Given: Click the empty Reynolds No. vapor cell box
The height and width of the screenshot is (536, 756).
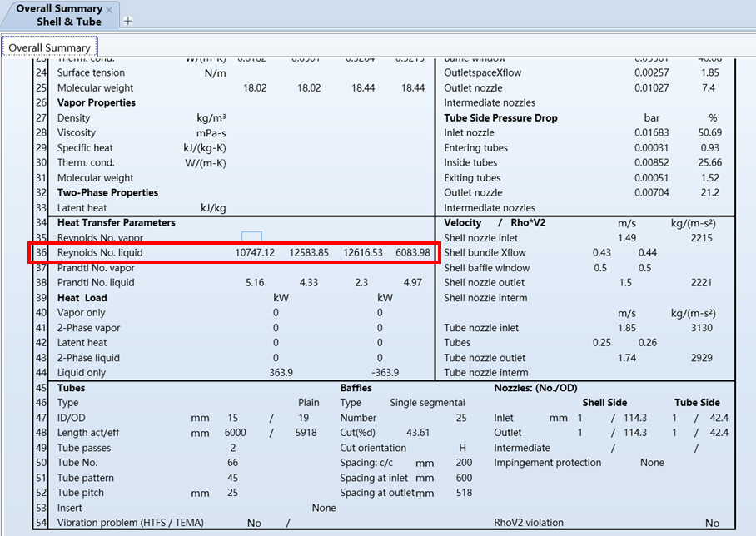Looking at the screenshot, I should [251, 236].
